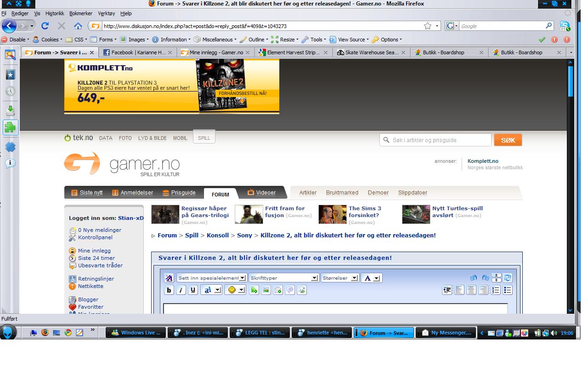Screen dimensions: 588x368
Task: Toggle italic formatting in the editor
Action: 181,290
